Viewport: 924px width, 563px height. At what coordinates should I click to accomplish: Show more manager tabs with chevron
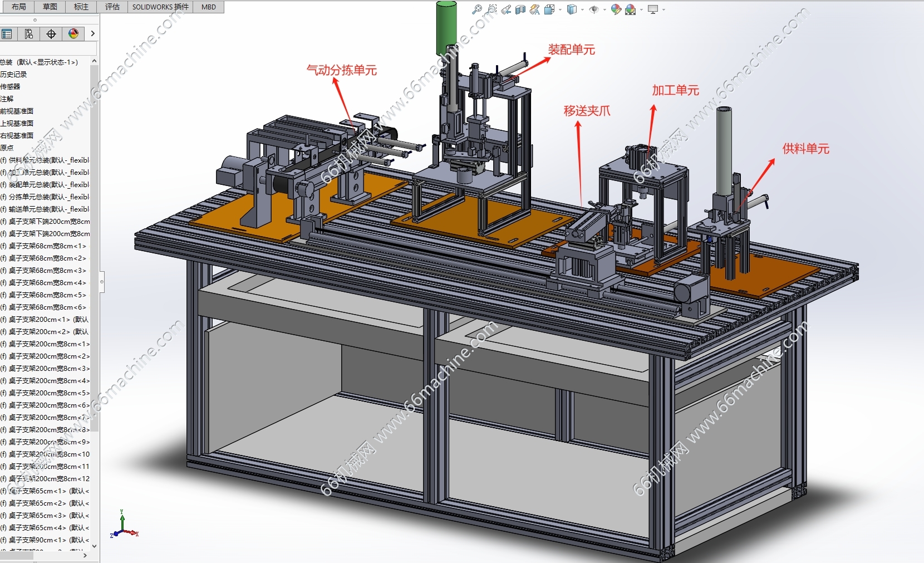(x=93, y=34)
